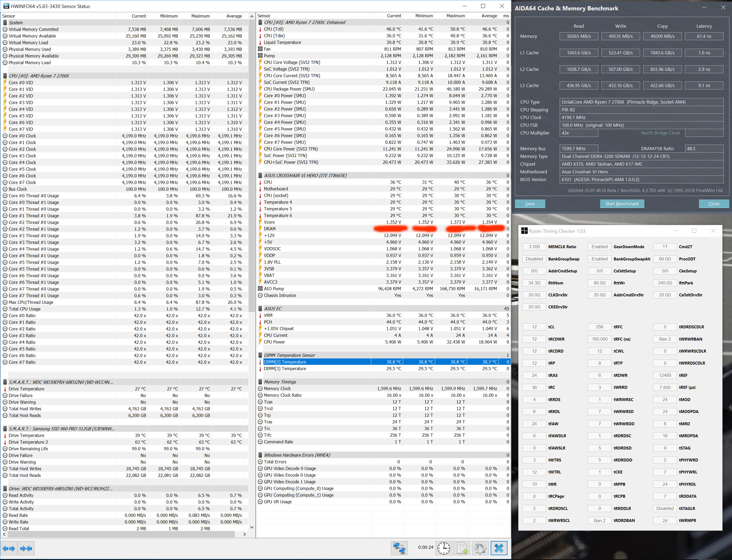Click the scroll-down arrow of left pane

[x=252, y=527]
